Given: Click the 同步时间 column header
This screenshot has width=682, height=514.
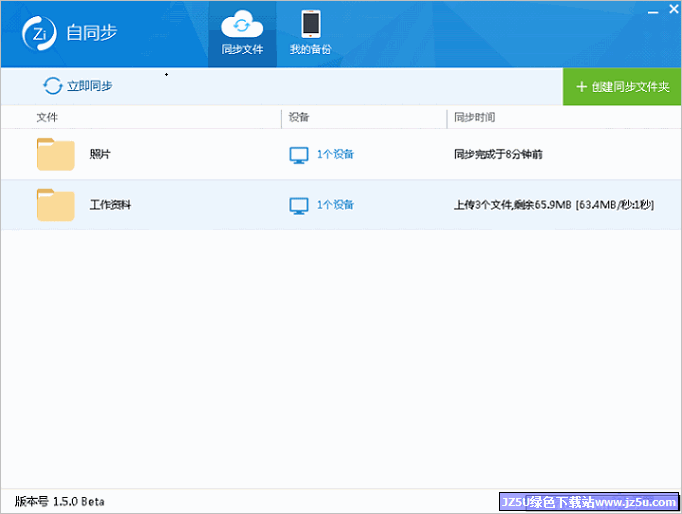Looking at the screenshot, I should [475, 117].
